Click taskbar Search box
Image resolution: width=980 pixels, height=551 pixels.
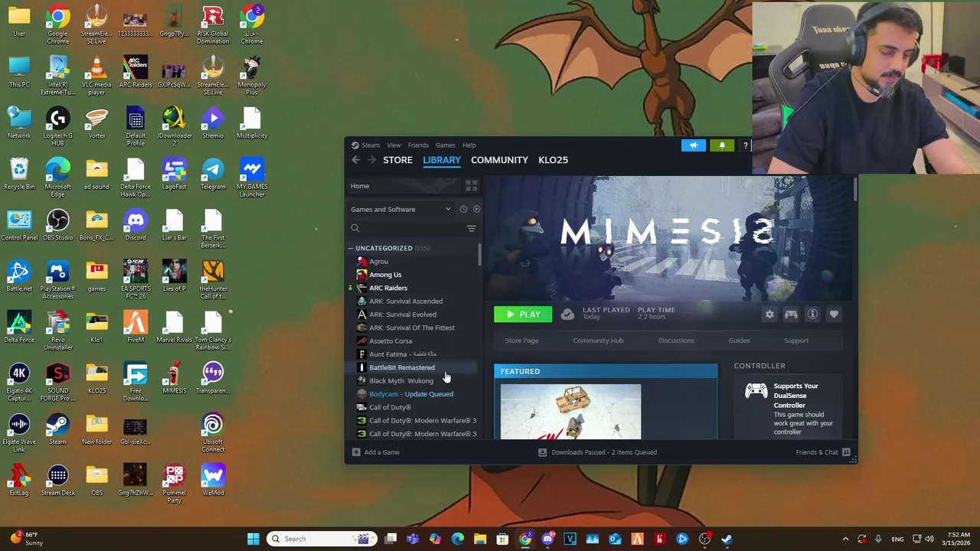point(320,539)
